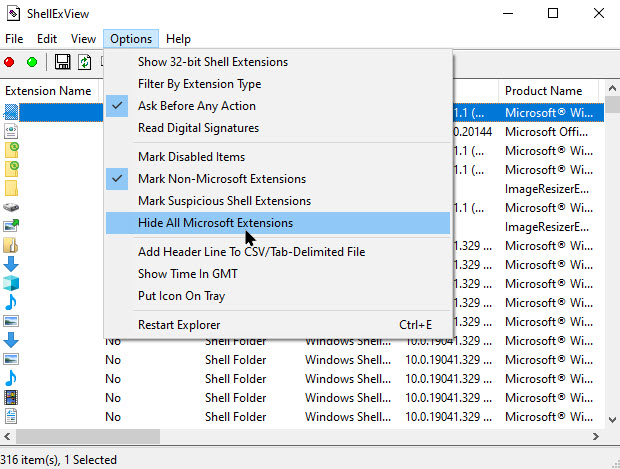Sort by Product Name column header
The width and height of the screenshot is (620, 469).
[548, 91]
